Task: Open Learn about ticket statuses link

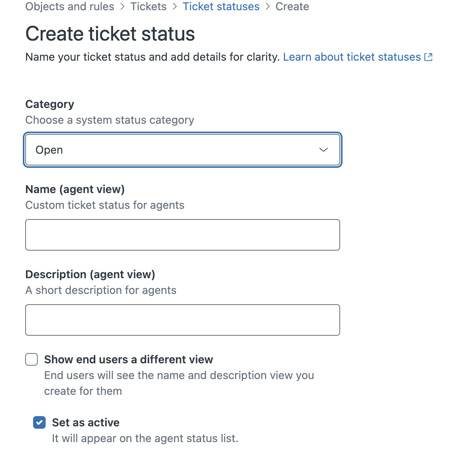Action: pyautogui.click(x=352, y=57)
